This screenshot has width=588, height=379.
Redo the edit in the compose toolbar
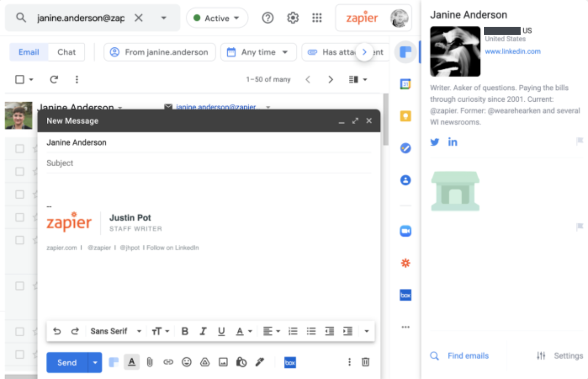coord(75,331)
